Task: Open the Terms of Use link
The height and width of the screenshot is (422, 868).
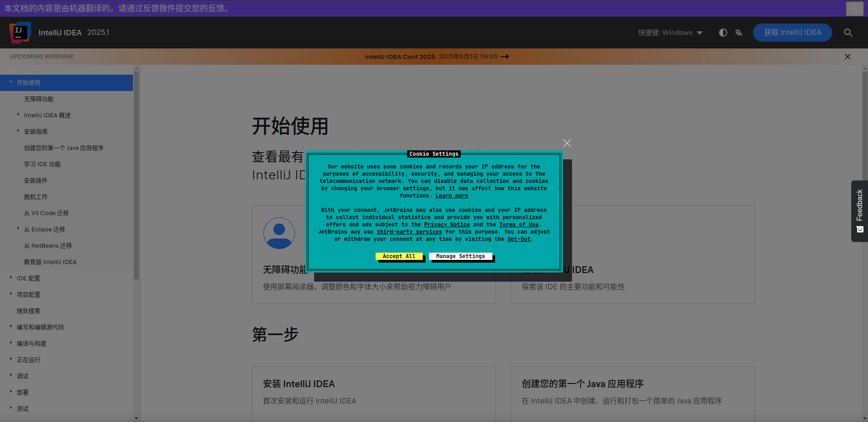Action: click(x=519, y=225)
